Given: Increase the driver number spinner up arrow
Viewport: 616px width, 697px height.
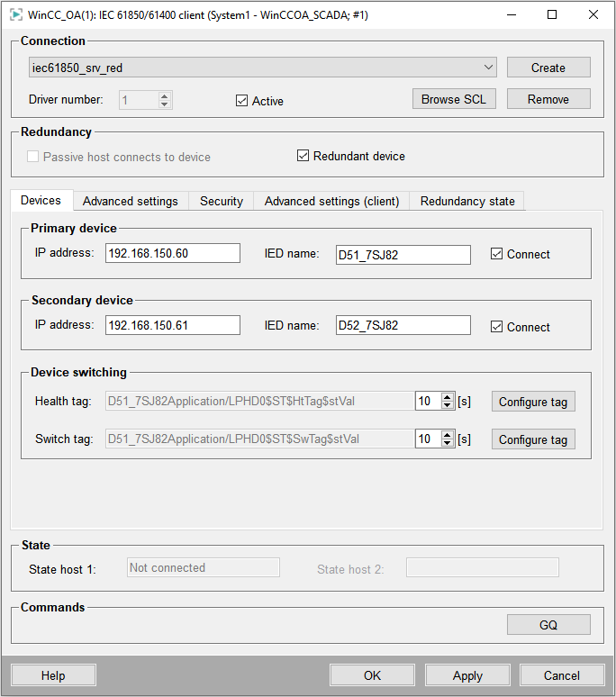Looking at the screenshot, I should coord(165,95).
